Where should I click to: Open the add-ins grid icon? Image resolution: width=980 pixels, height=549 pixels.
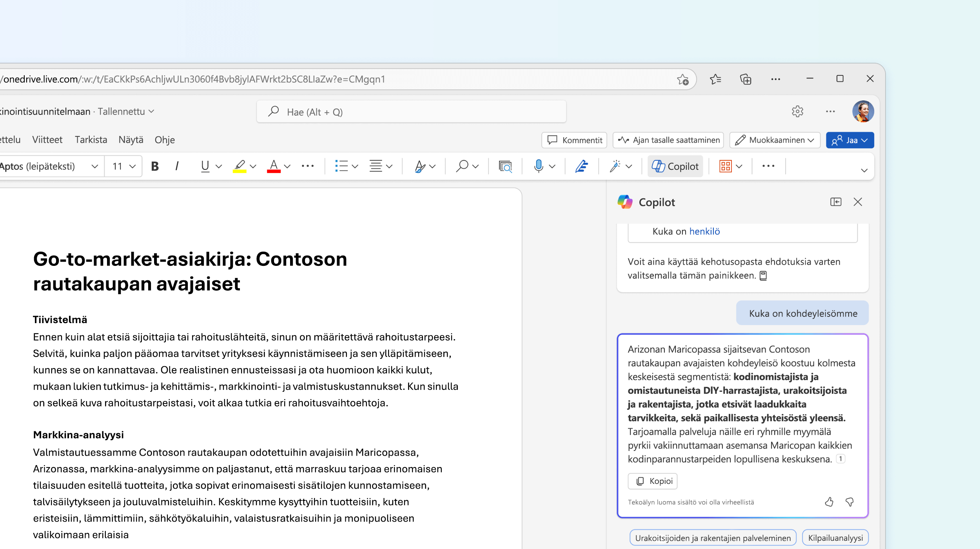[x=726, y=166]
